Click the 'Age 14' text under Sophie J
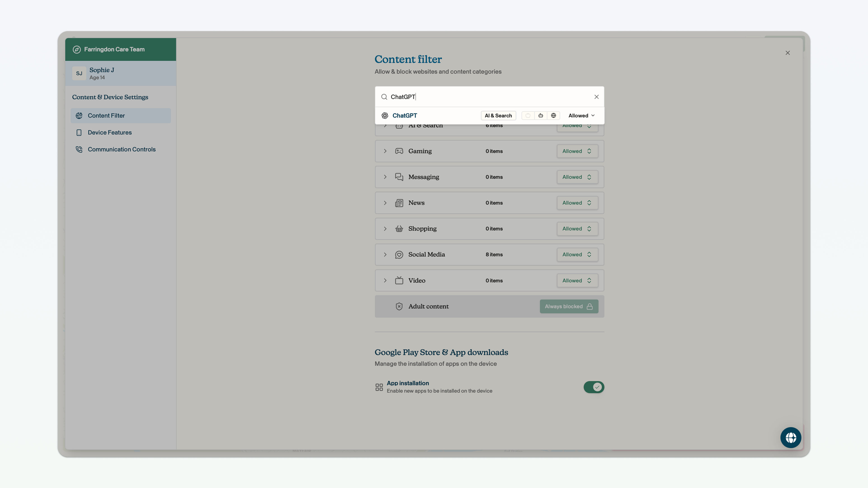The image size is (868, 488). (x=97, y=78)
